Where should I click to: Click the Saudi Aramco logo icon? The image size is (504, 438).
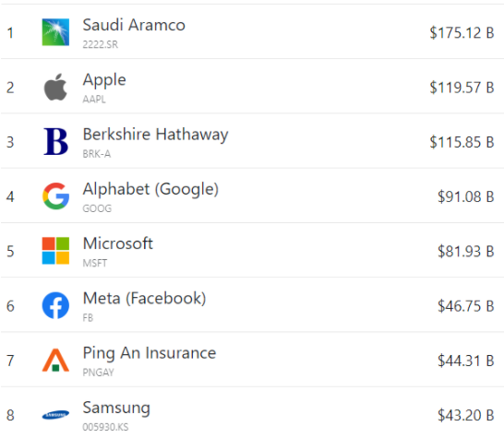(55, 32)
